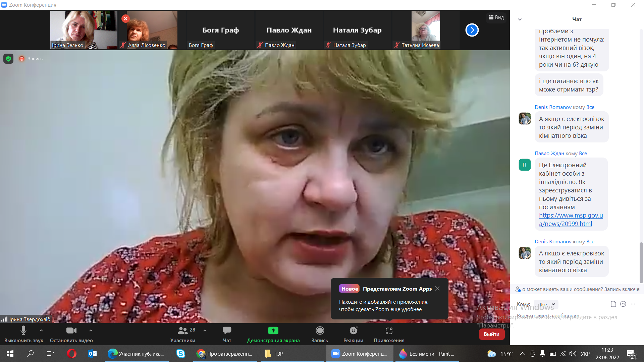The height and width of the screenshot is (362, 644).
Task: Select Павло Ждан participant tile
Action: tap(289, 30)
